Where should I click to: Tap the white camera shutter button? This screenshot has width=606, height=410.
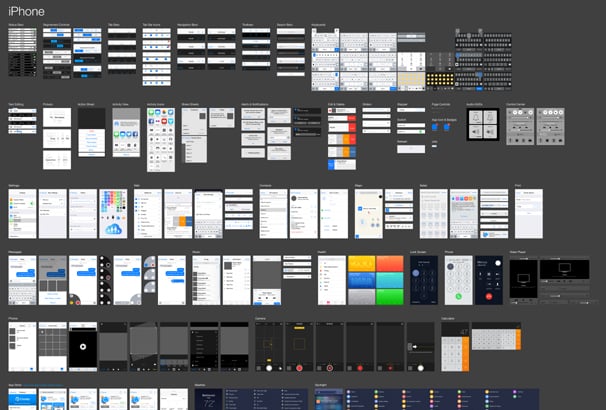click(269, 368)
